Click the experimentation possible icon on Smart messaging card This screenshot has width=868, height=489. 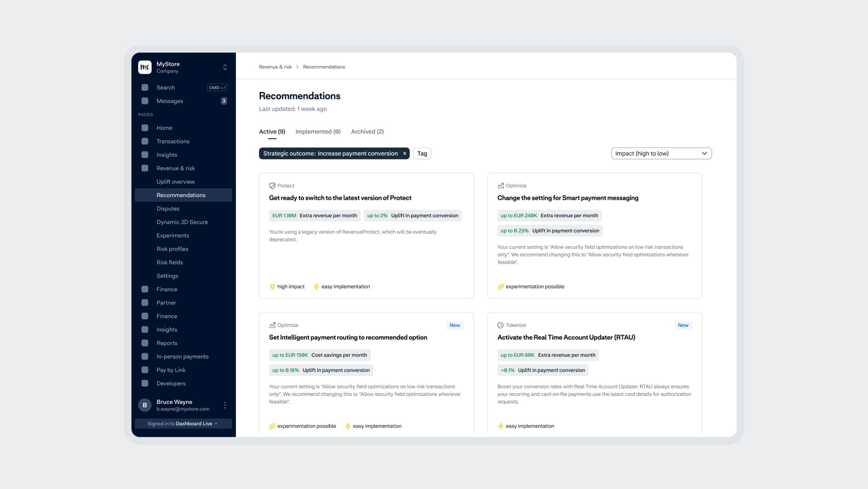click(501, 286)
